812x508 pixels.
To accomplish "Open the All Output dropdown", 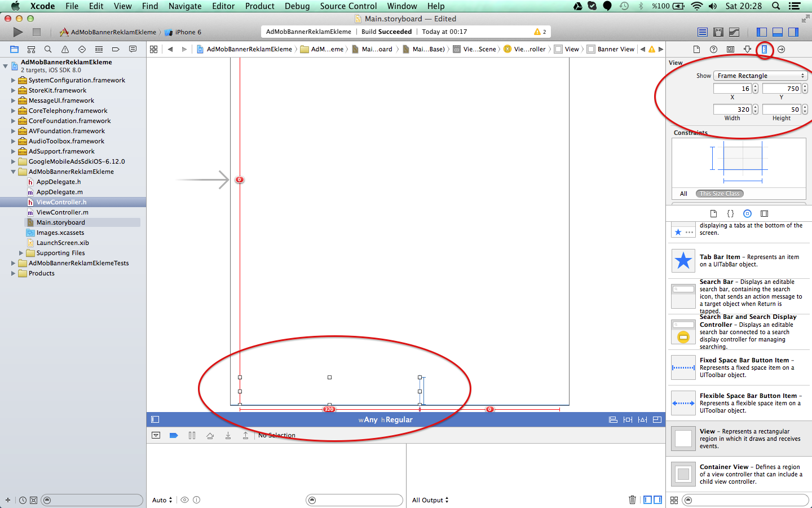I will click(x=430, y=500).
